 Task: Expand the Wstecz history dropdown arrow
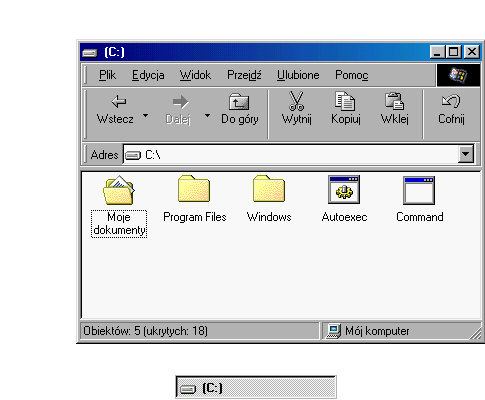tap(145, 116)
